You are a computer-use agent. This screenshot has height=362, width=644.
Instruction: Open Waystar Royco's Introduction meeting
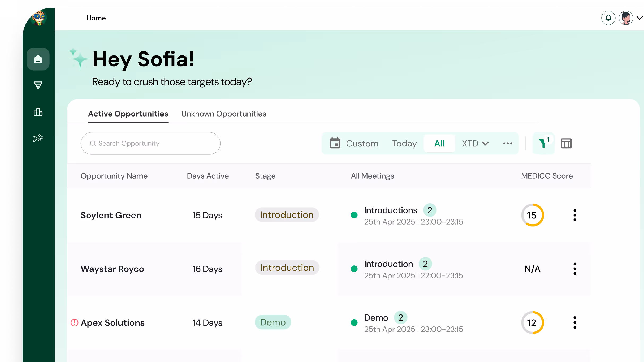tap(388, 264)
